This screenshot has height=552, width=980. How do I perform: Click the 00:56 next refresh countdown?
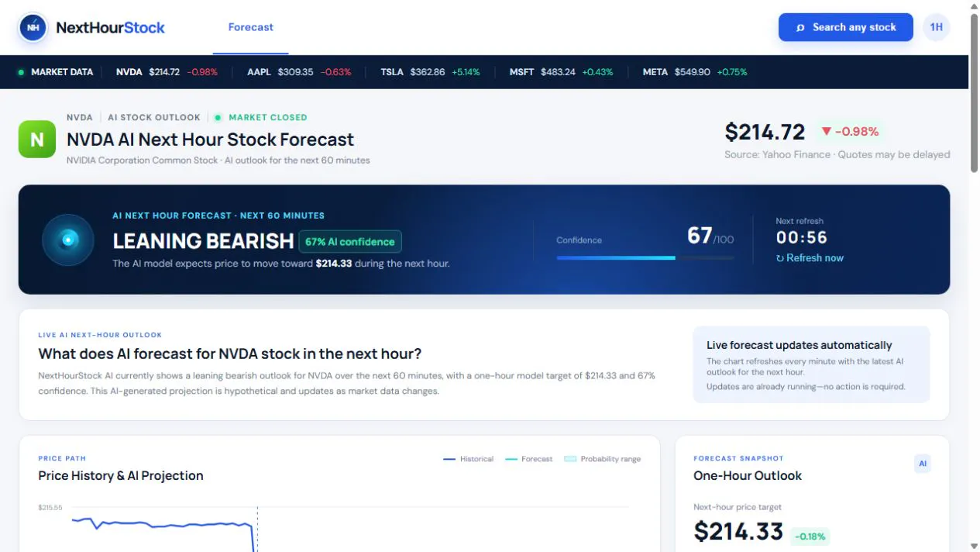tap(802, 237)
